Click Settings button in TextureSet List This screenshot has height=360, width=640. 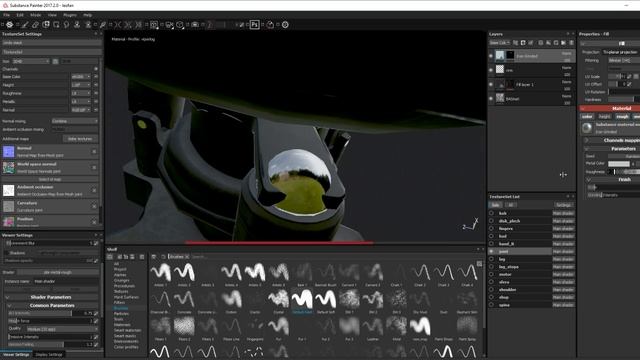click(563, 205)
